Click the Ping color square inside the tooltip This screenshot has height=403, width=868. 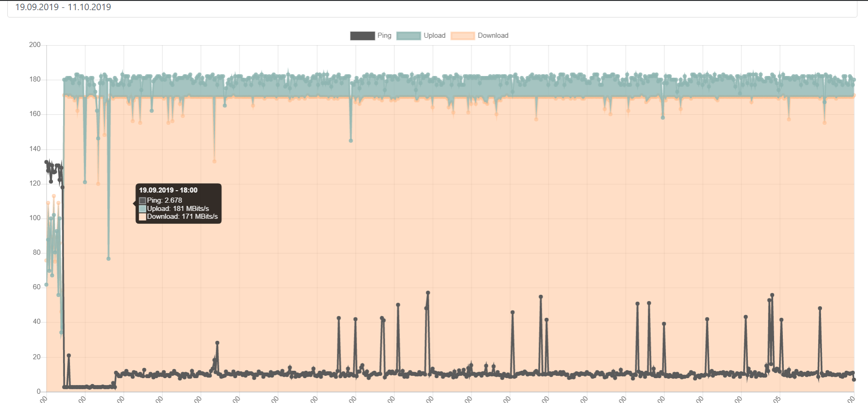tap(143, 201)
